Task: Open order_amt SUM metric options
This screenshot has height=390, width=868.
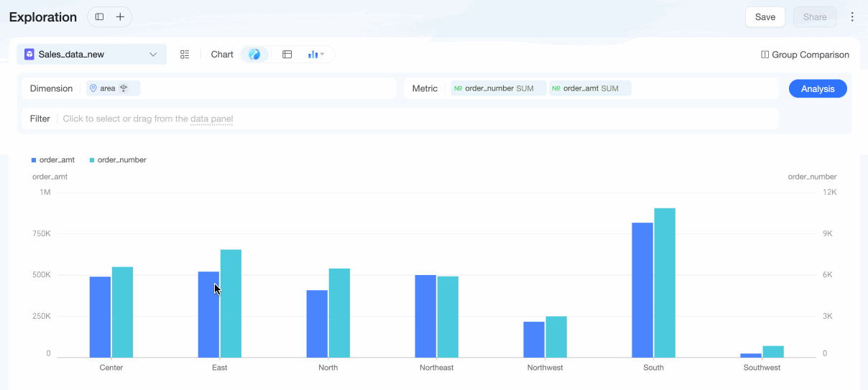Action: click(590, 88)
